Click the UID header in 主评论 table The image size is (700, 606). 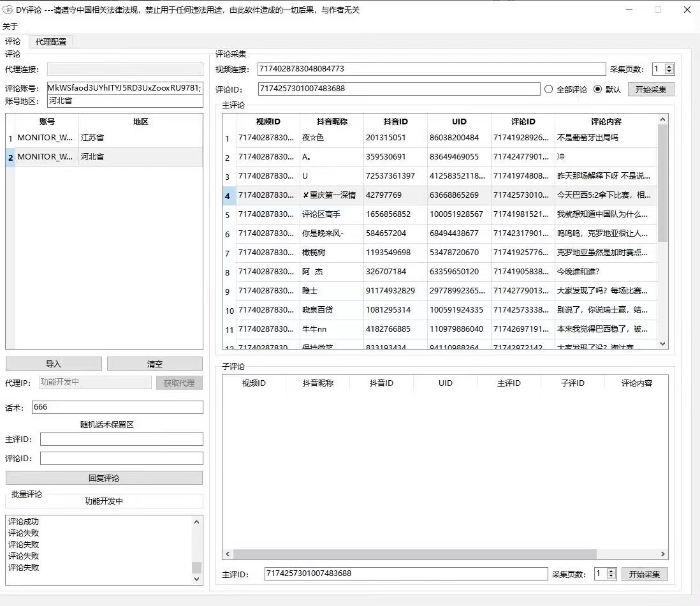(x=459, y=121)
